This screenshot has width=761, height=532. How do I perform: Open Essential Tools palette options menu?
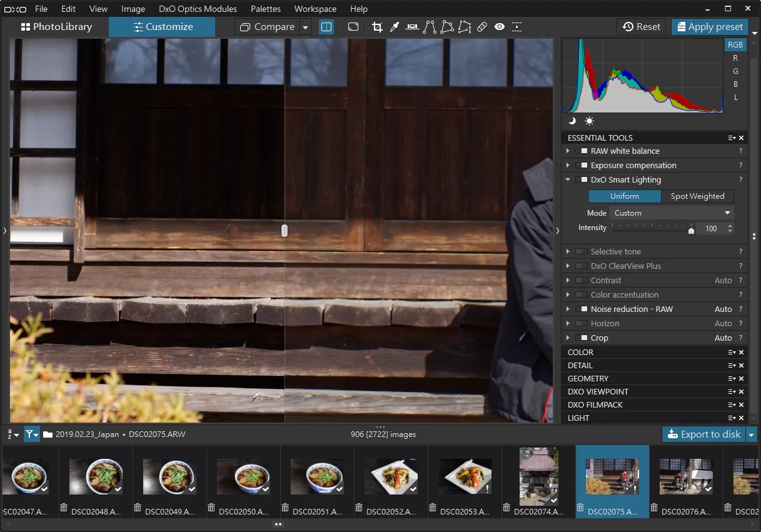click(732, 138)
